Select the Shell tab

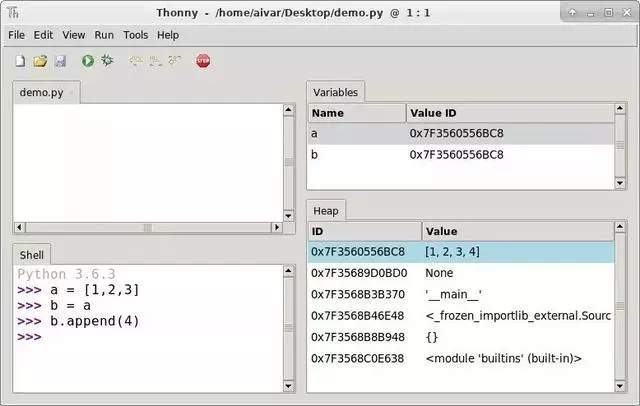click(31, 255)
